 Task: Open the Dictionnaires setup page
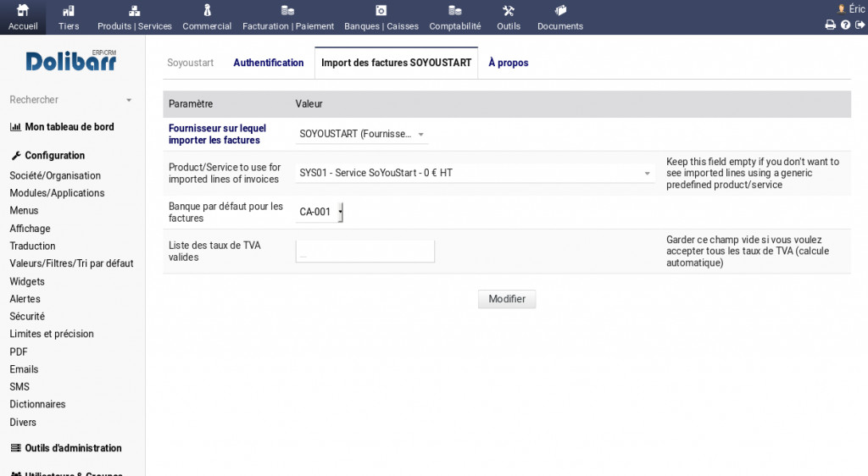point(37,404)
